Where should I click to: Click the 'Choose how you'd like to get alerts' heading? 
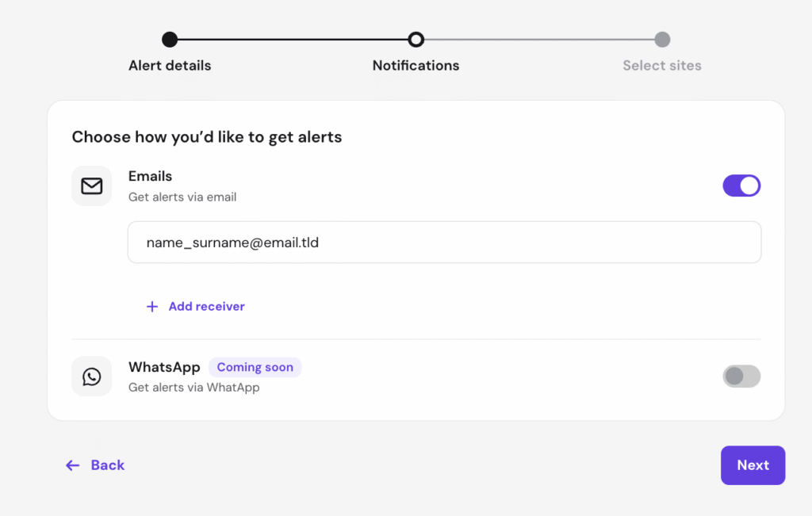pyautogui.click(x=207, y=137)
